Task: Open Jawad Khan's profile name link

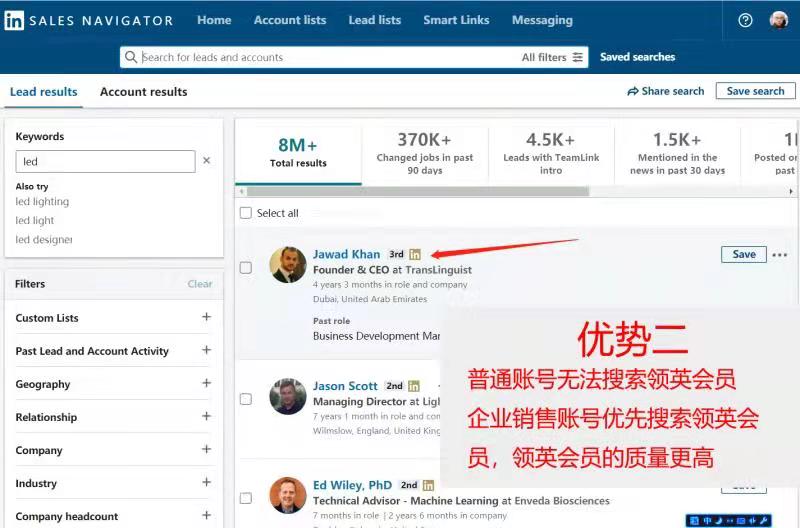Action: [346, 254]
